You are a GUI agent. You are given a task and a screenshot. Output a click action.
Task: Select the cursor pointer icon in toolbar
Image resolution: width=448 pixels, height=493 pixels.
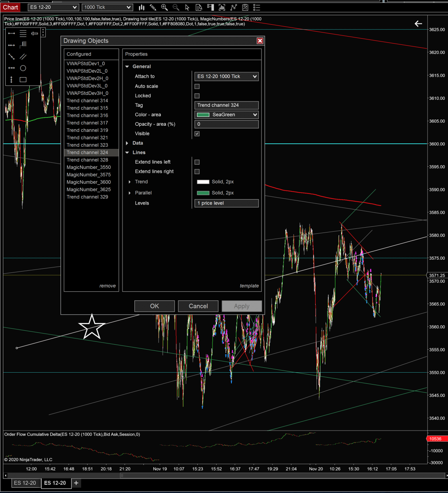tap(187, 7)
